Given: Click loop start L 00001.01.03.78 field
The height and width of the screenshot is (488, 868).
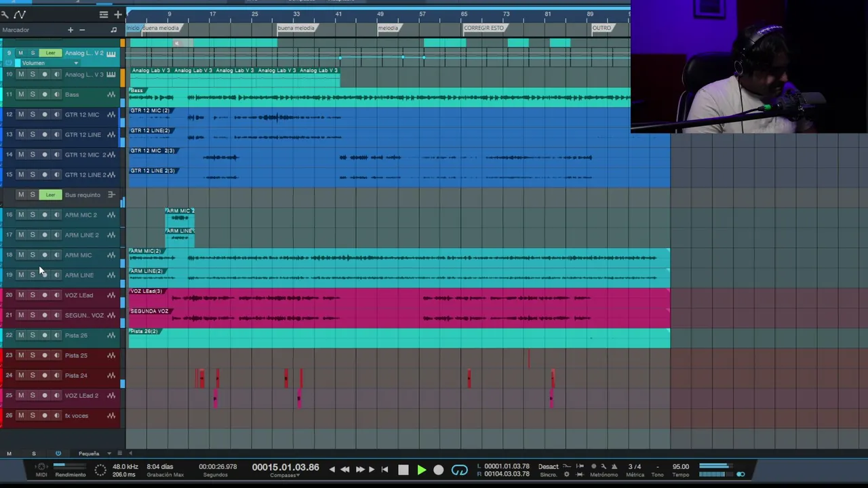Looking at the screenshot, I should tap(506, 466).
